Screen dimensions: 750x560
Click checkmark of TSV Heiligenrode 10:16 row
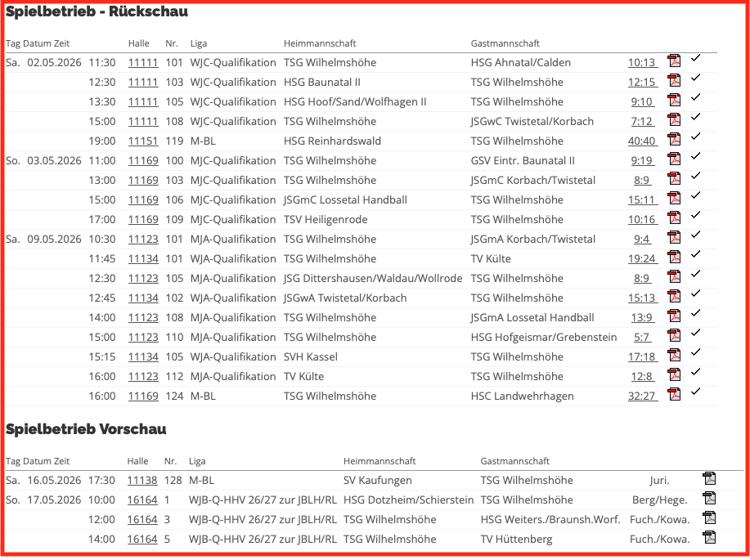[696, 215]
